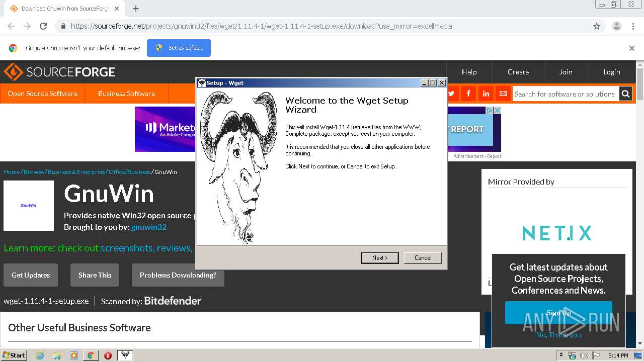
Task: Click Next in the Wget Setup wizard
Action: click(380, 258)
